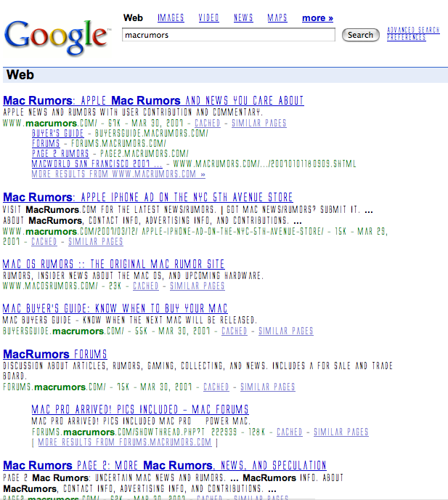Show more results from www.macrumors.com
The width and height of the screenshot is (448, 500).
click(x=118, y=174)
